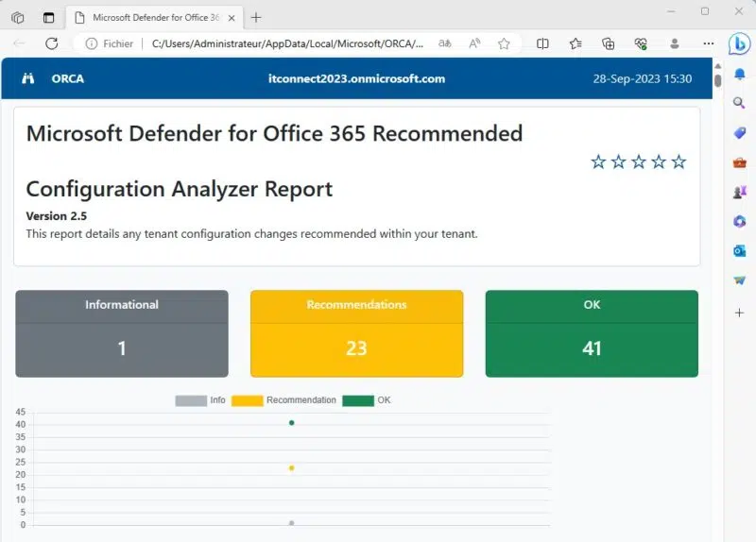Open the Microsoft 365 sidebar icon
Viewport: 756px width, 542px height.
740,221
